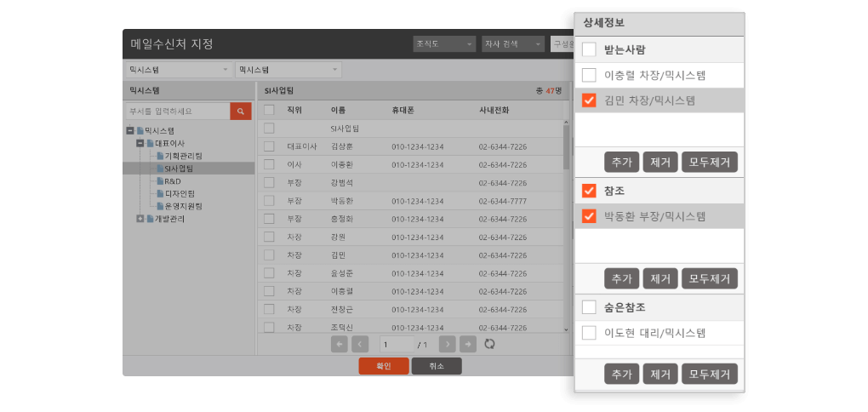Click the 사내전화 column header

[x=494, y=110]
